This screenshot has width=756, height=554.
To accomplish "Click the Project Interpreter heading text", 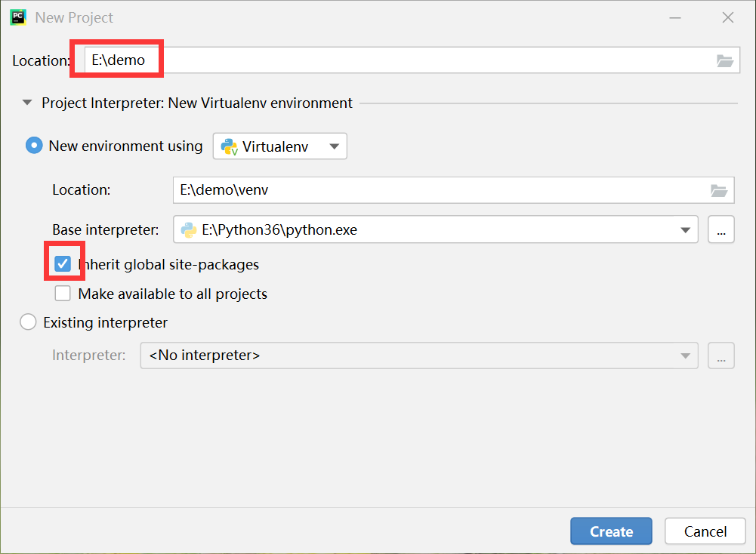I will click(x=196, y=103).
